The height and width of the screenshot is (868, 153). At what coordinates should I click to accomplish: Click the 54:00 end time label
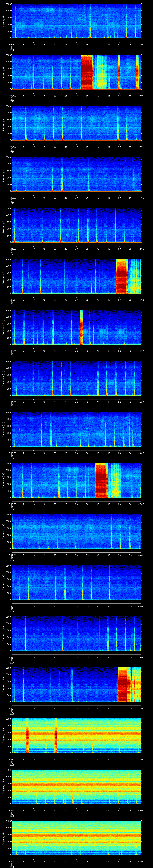click(x=141, y=861)
